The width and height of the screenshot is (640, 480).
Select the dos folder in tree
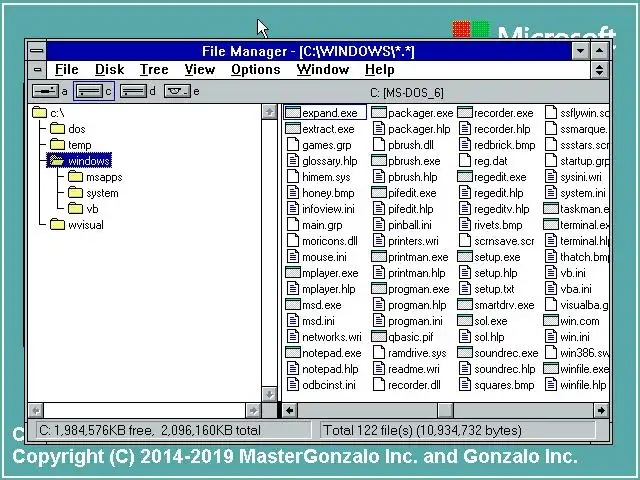[68, 129]
